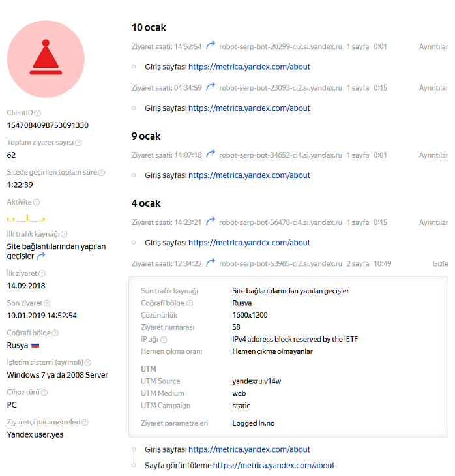Image resolution: width=455 pixels, height=476 pixels.
Task: Click referral arrow for 14:07:18 visit
Action: 211,155
